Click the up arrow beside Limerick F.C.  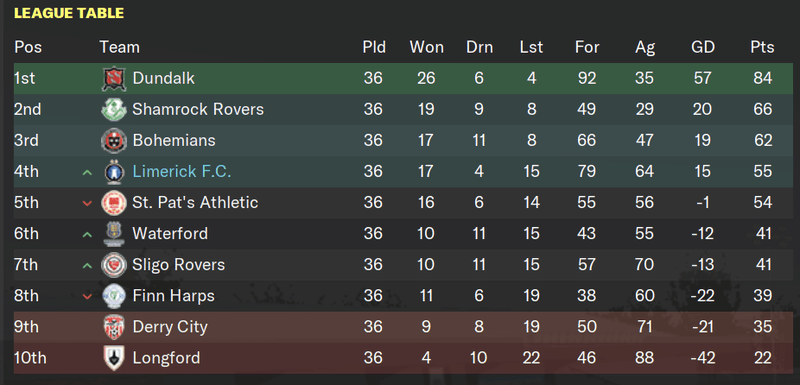click(87, 172)
